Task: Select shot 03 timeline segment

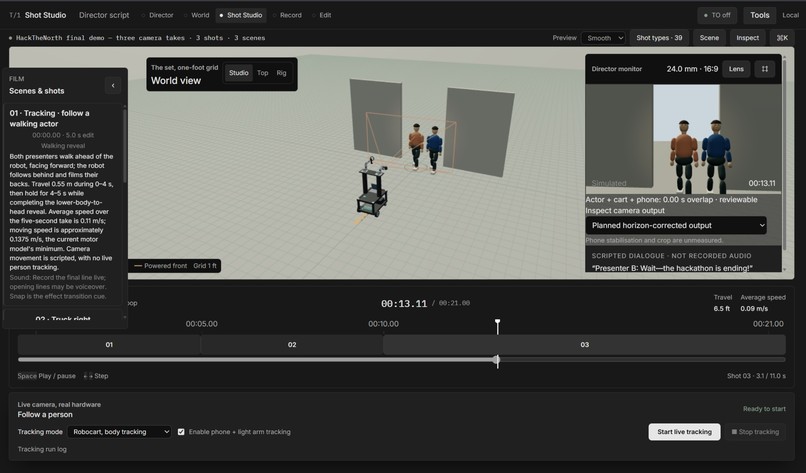Action: point(584,344)
